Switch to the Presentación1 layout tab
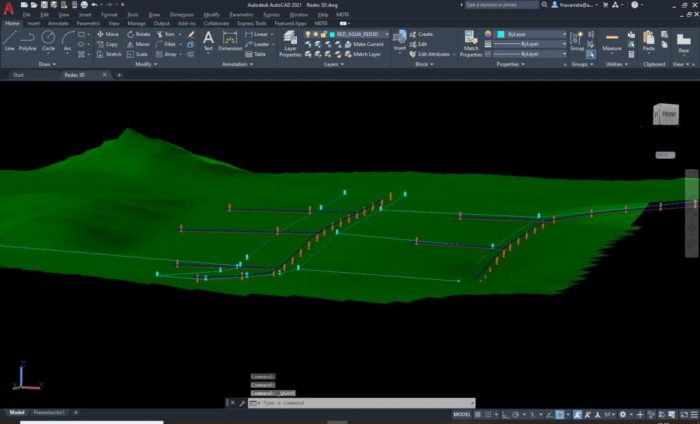This screenshot has height=424, width=700. click(50, 412)
